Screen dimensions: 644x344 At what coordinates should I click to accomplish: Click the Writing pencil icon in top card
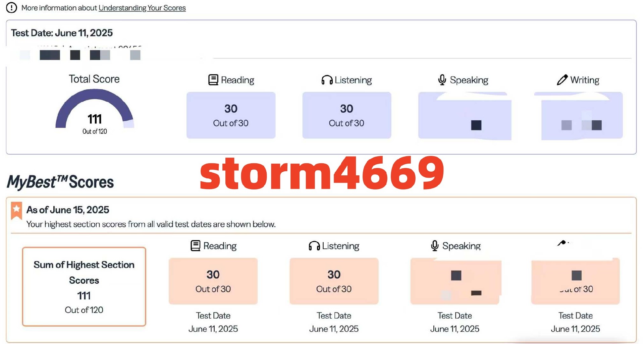(x=562, y=80)
